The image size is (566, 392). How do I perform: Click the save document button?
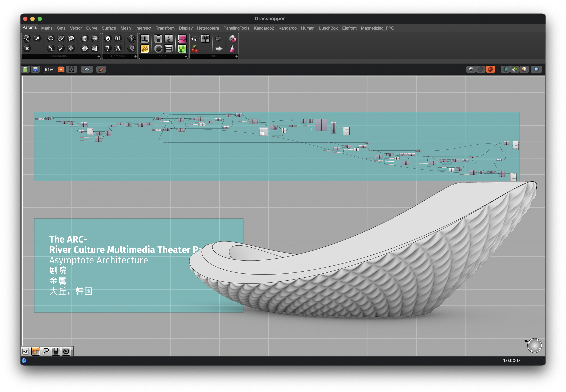point(35,69)
